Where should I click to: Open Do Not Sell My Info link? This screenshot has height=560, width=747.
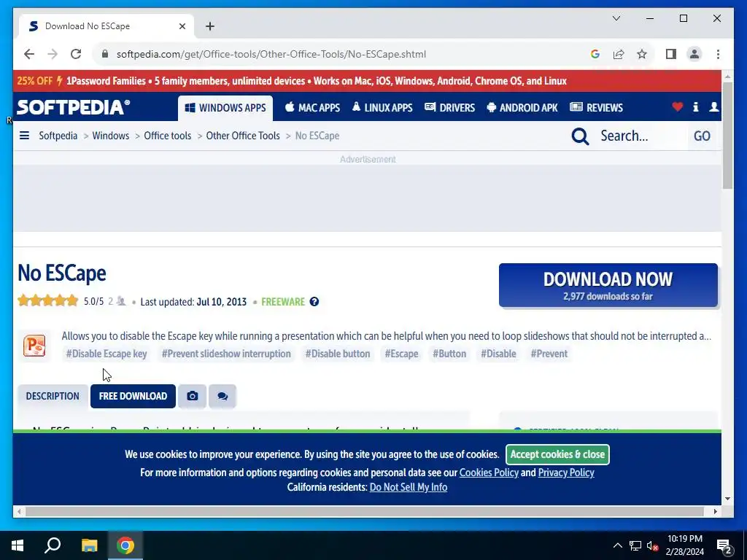[x=409, y=487]
